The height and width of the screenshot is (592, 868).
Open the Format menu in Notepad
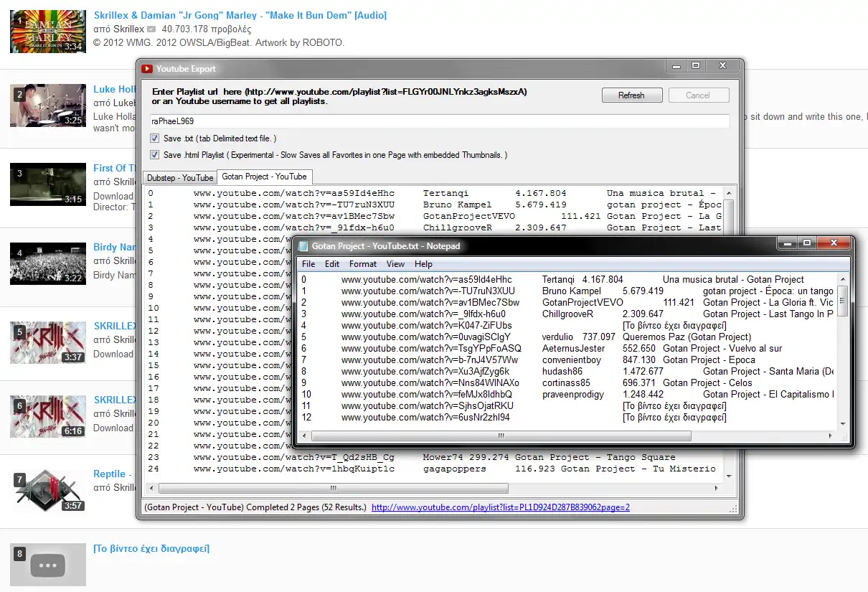tap(363, 264)
